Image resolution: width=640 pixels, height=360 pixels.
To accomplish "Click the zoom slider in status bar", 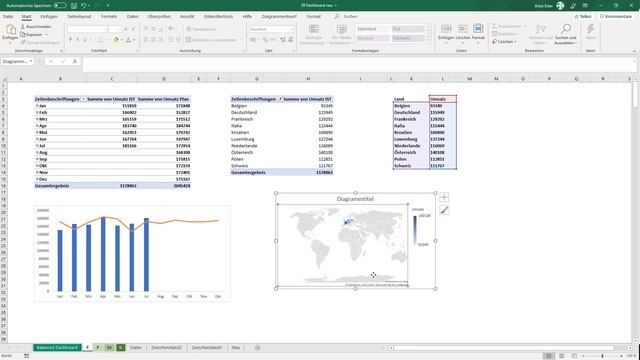I will pyautogui.click(x=602, y=356).
